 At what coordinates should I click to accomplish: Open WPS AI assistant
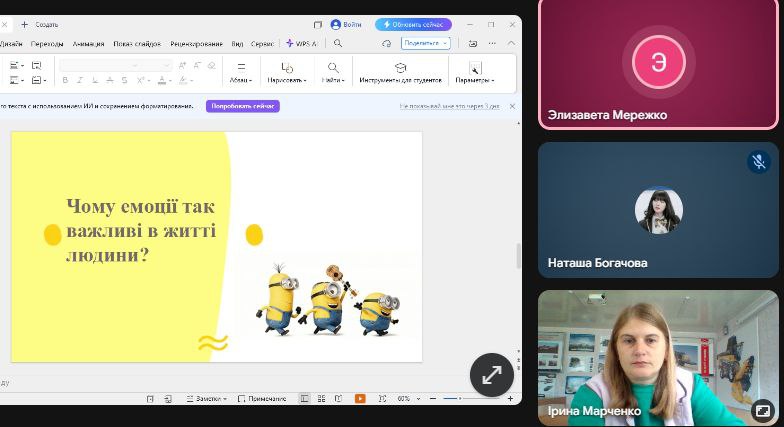click(301, 44)
